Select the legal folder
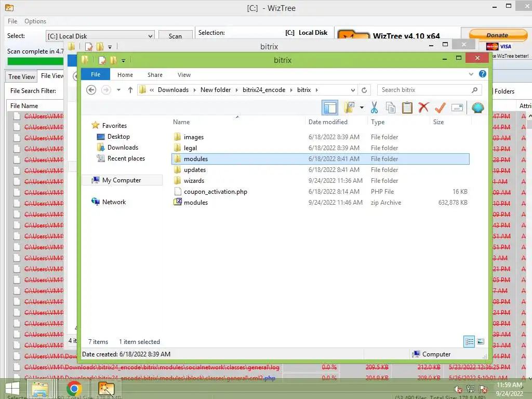The width and height of the screenshot is (532, 399). [x=320, y=148]
